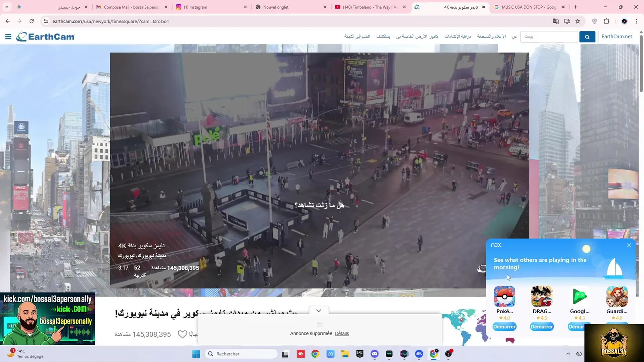
Task: Open the Extensions puzzle icon
Action: (x=606, y=21)
